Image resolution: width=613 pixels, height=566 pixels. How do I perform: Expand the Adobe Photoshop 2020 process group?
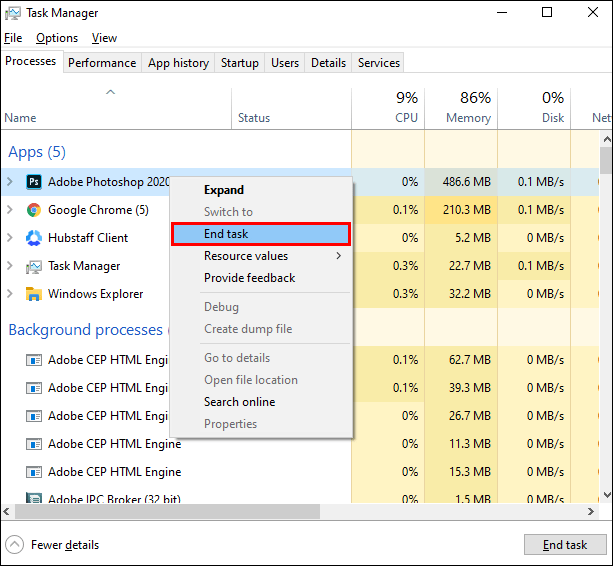click(x=10, y=181)
